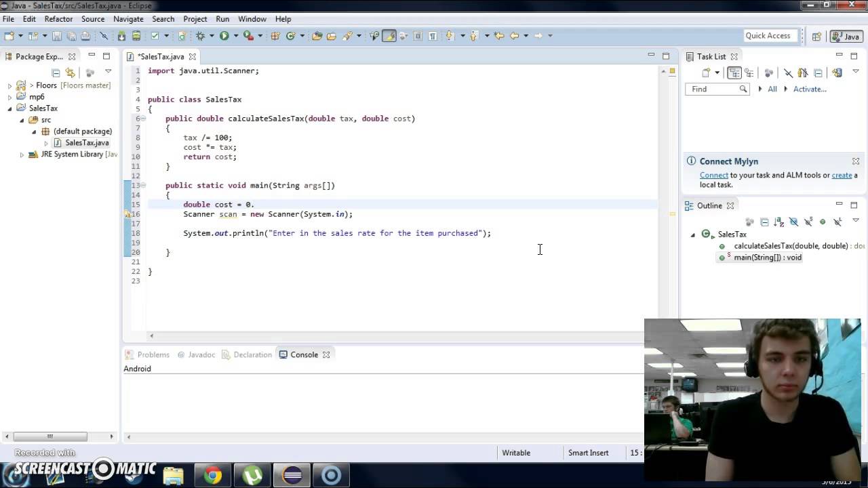This screenshot has width=868, height=488.
Task: Start debugging with the bug icon
Action: click(x=200, y=36)
